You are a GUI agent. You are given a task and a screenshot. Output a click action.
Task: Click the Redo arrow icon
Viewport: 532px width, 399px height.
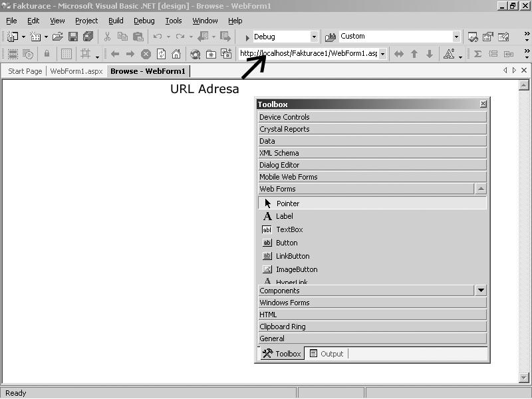click(x=180, y=37)
